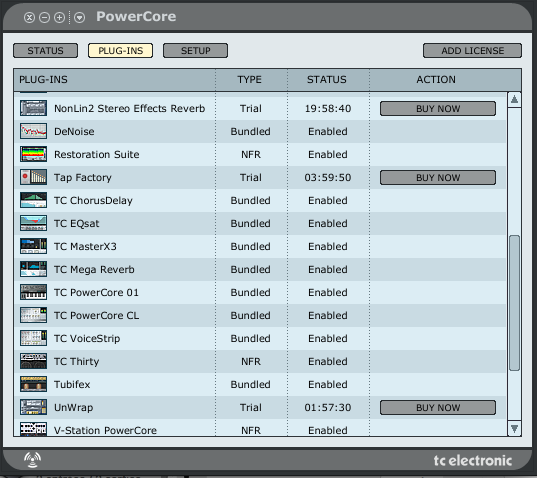This screenshot has height=478, width=537.
Task: Click the UnWrap plug-in icon
Action: click(x=33, y=407)
